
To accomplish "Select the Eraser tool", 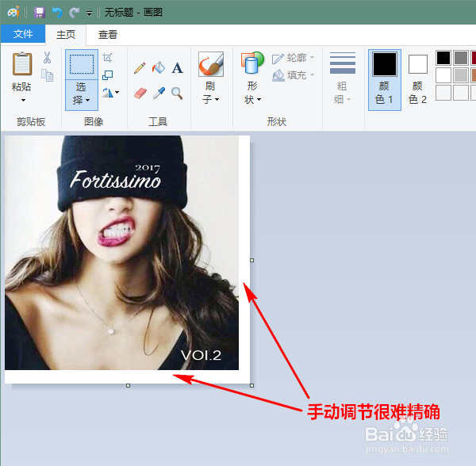I will [140, 93].
